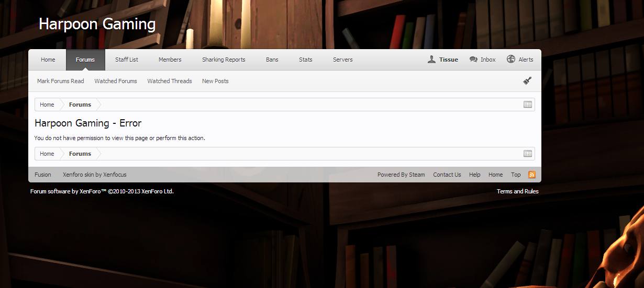Click Mark Forums Read
Viewport: 644px width, 288px height.
[61, 81]
